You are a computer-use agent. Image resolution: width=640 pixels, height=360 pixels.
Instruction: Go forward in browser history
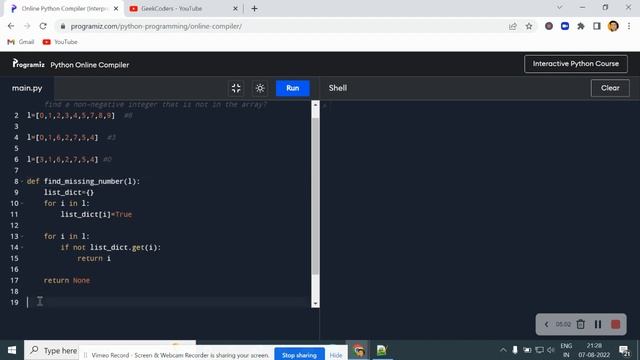pos(27,26)
